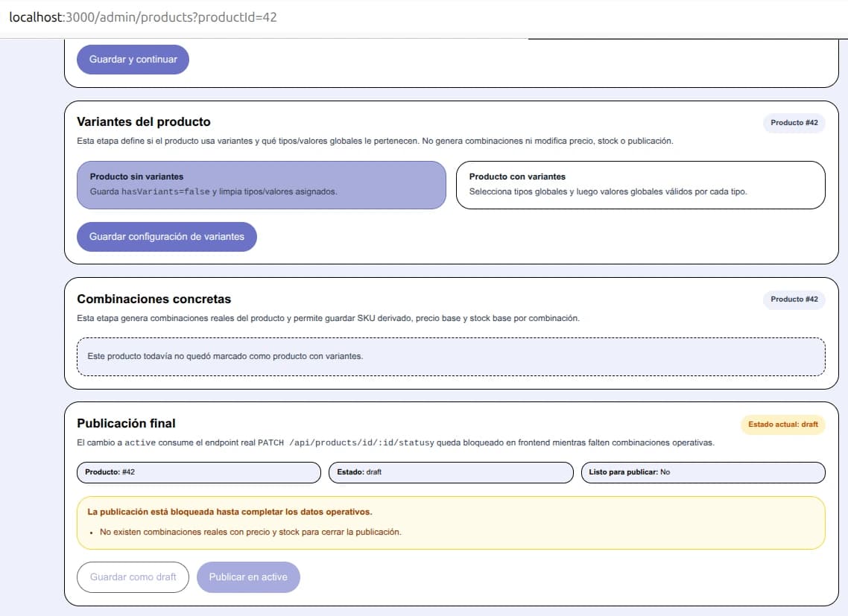This screenshot has height=616, width=848.
Task: Click the Publicación final heading
Action: [x=127, y=424]
